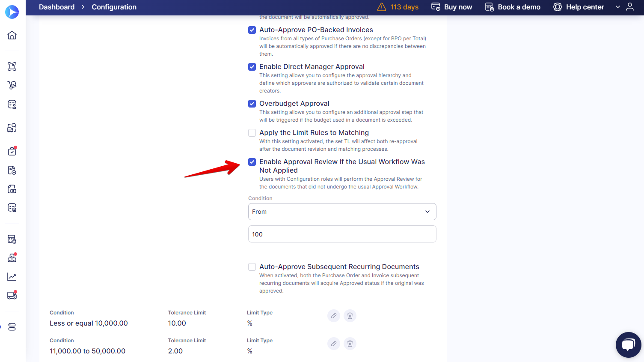The height and width of the screenshot is (362, 644).
Task: Click the Enable Direct Manager Approval label
Action: (312, 66)
